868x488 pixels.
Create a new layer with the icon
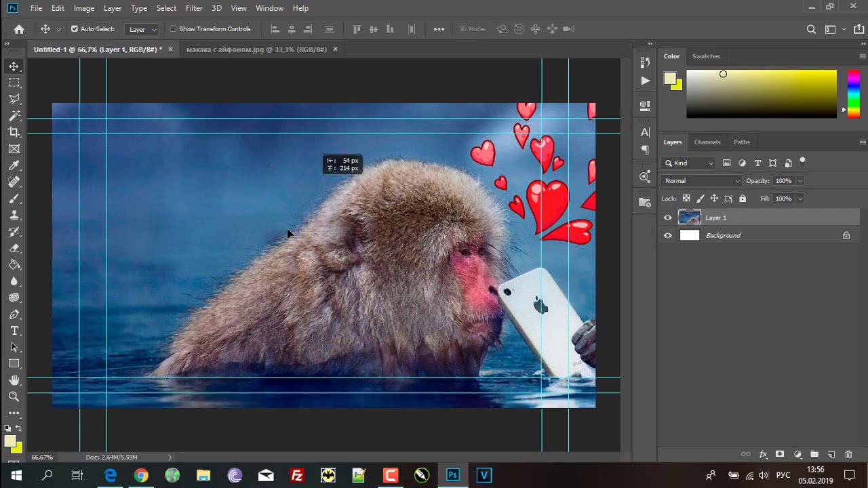(831, 454)
